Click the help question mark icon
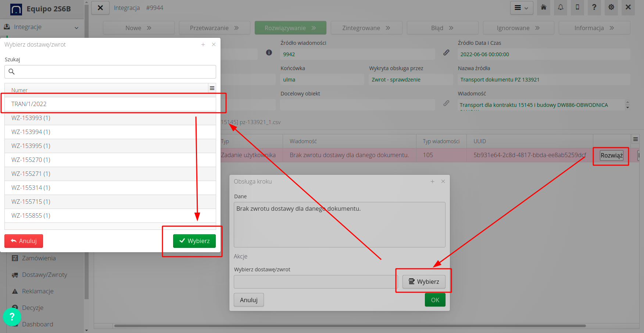Screen dimensions: 644x333 click(594, 8)
